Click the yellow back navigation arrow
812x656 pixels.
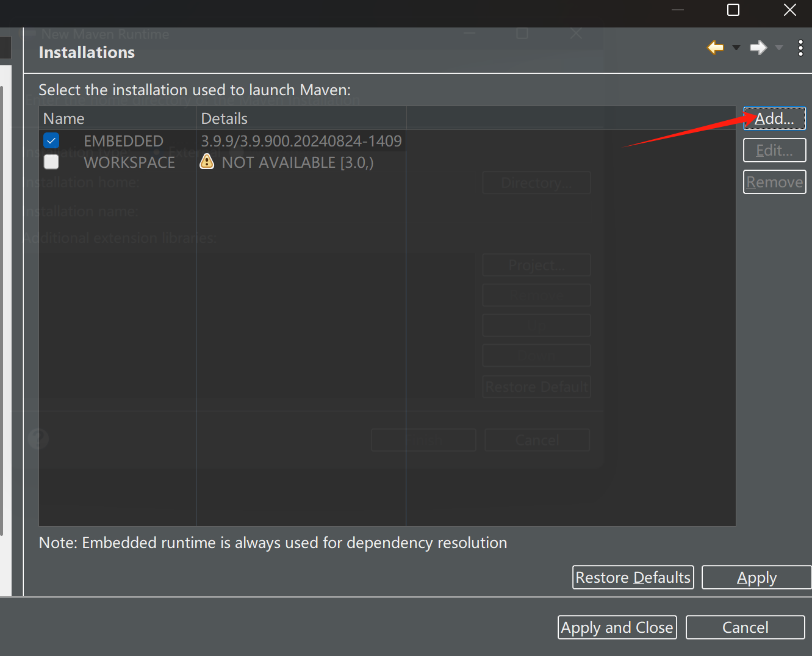click(715, 48)
